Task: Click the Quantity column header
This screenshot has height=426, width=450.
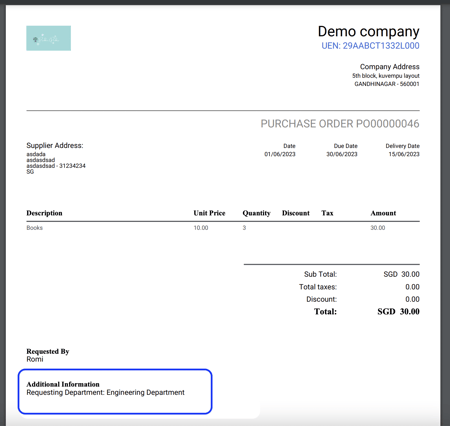Action: coord(256,213)
